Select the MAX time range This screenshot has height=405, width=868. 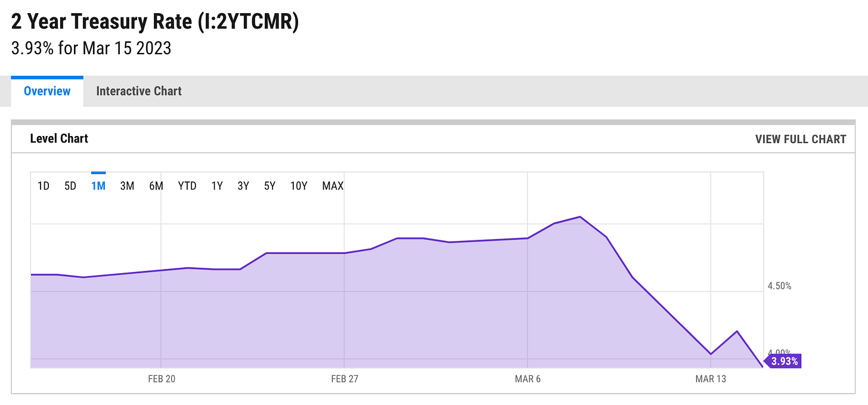[332, 186]
